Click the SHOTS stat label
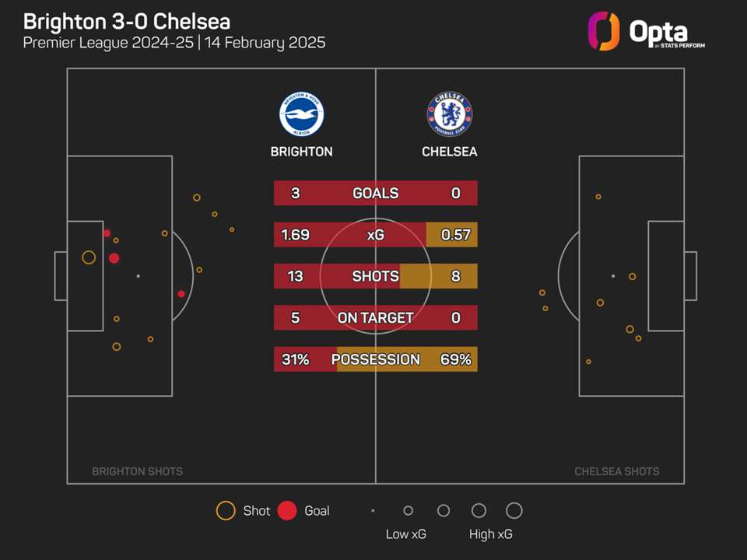 point(375,276)
